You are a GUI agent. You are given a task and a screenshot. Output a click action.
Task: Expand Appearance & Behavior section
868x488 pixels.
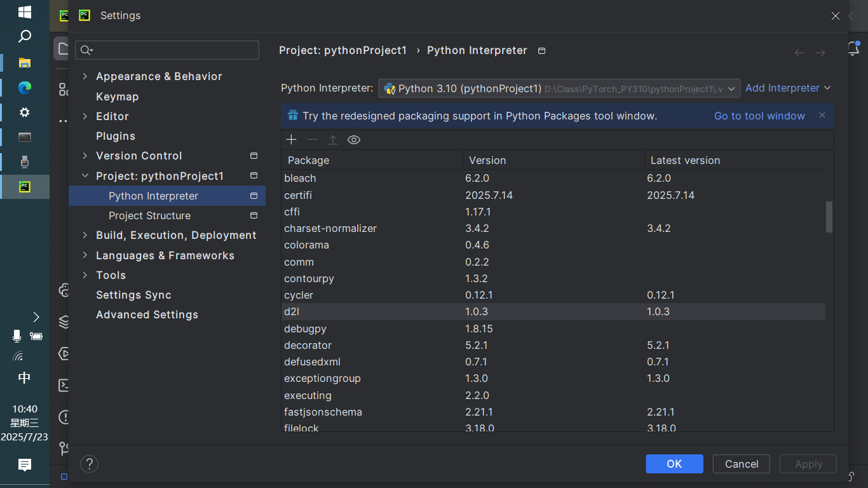point(85,76)
